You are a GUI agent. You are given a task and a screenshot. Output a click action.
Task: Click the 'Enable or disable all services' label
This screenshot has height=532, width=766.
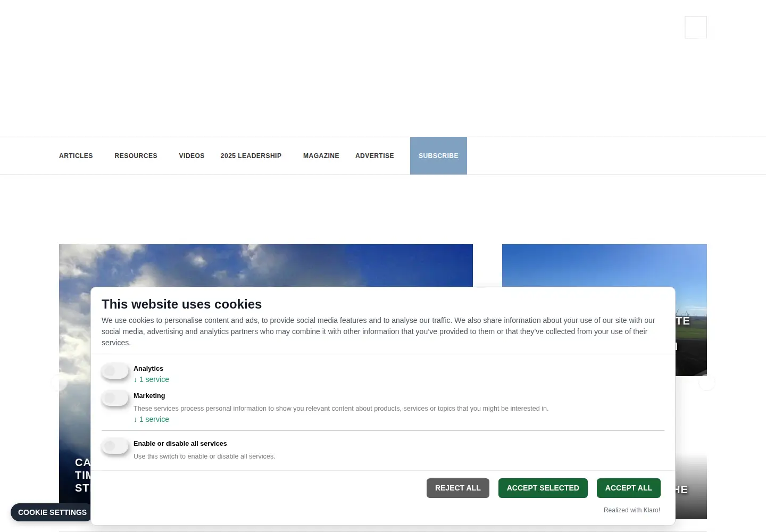[180, 444]
